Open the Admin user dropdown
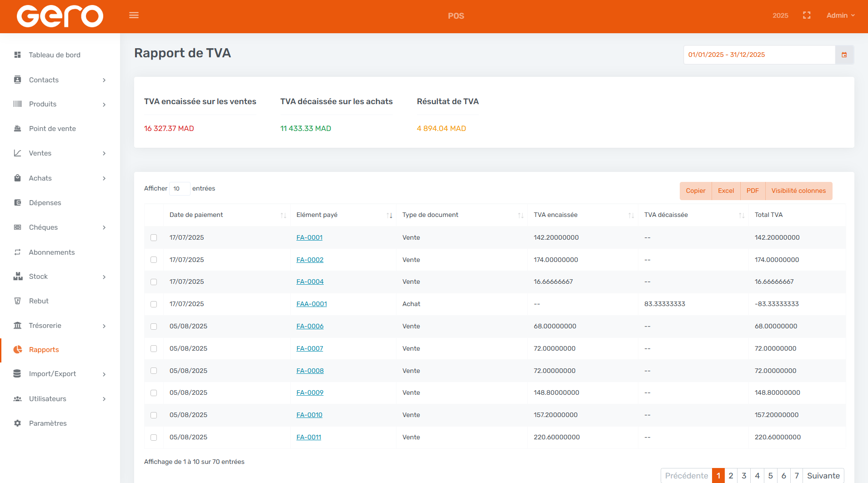 [840, 15]
